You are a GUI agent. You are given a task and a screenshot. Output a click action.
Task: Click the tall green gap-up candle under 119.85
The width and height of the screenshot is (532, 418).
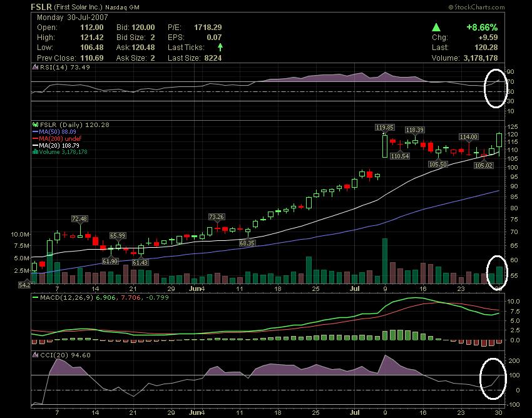385,146
